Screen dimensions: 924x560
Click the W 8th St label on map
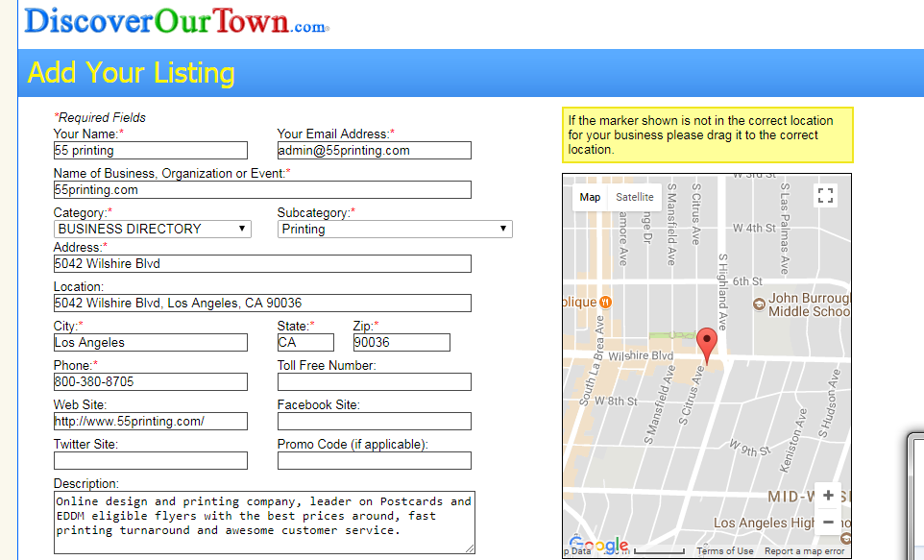coord(616,402)
